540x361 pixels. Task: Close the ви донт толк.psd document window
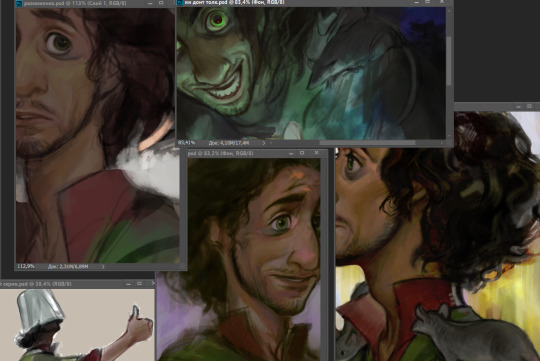(x=442, y=2)
